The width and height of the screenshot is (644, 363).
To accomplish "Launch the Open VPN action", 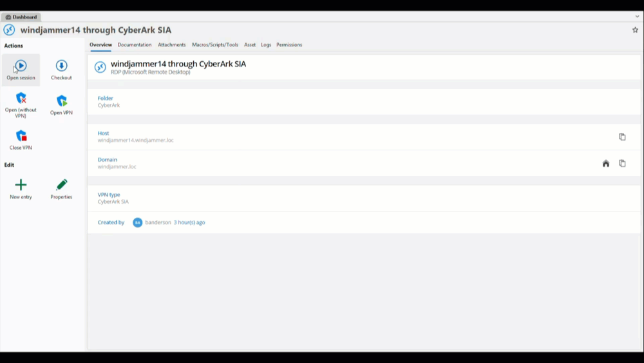I will click(x=61, y=101).
